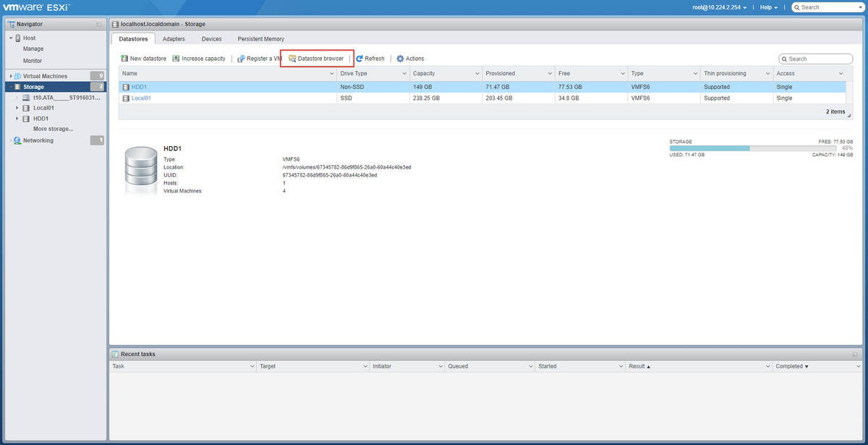Click the Initiator column header in Recent tasks
The width and height of the screenshot is (868, 445).
[x=407, y=366]
